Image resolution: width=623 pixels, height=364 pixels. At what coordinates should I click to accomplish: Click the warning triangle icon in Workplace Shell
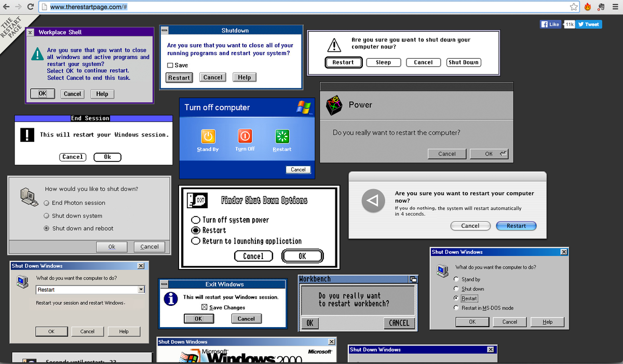click(37, 53)
